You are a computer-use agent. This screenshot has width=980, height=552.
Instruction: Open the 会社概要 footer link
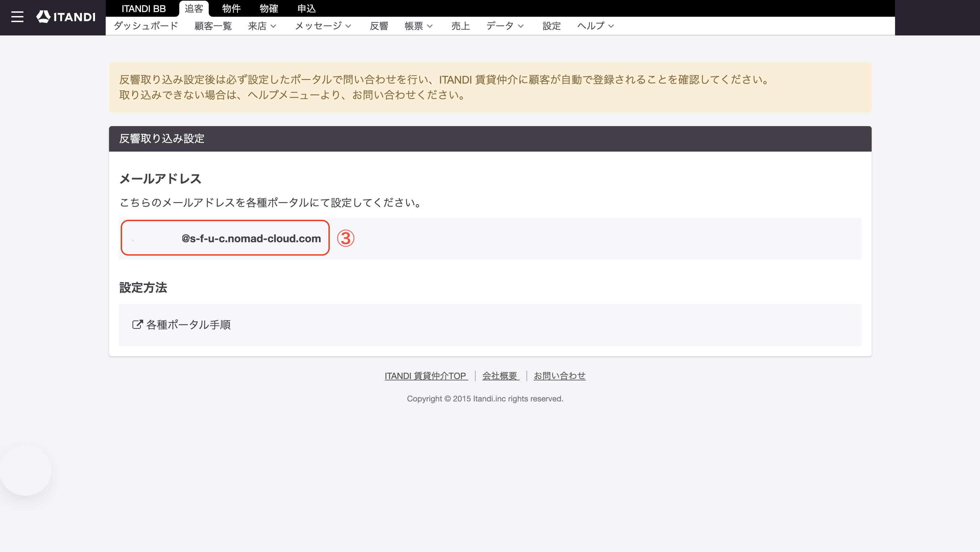pos(500,376)
